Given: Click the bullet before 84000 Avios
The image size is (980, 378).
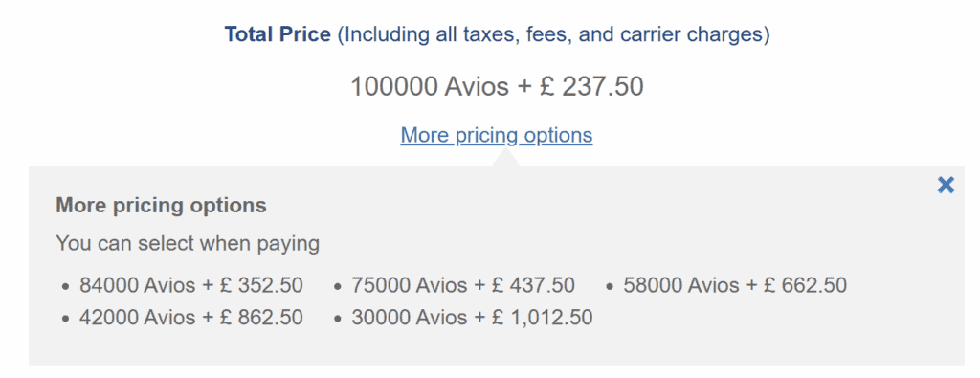Looking at the screenshot, I should 65,287.
